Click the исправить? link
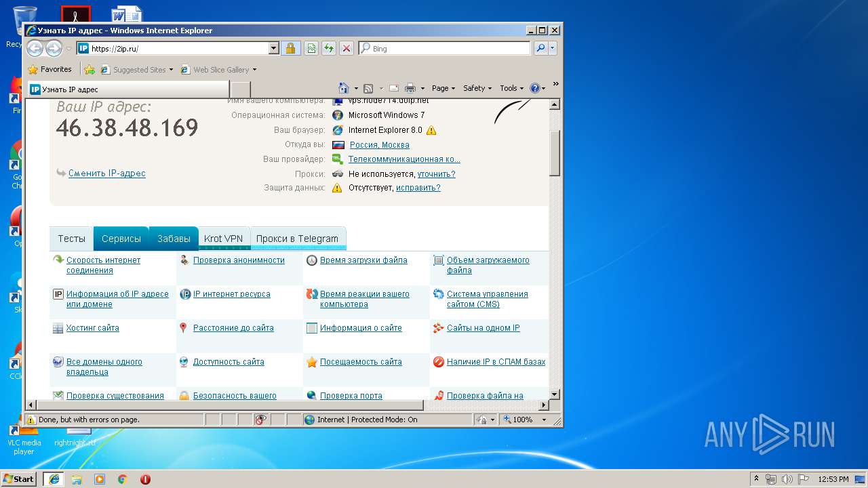Viewport: 868px width, 488px height. coord(418,188)
